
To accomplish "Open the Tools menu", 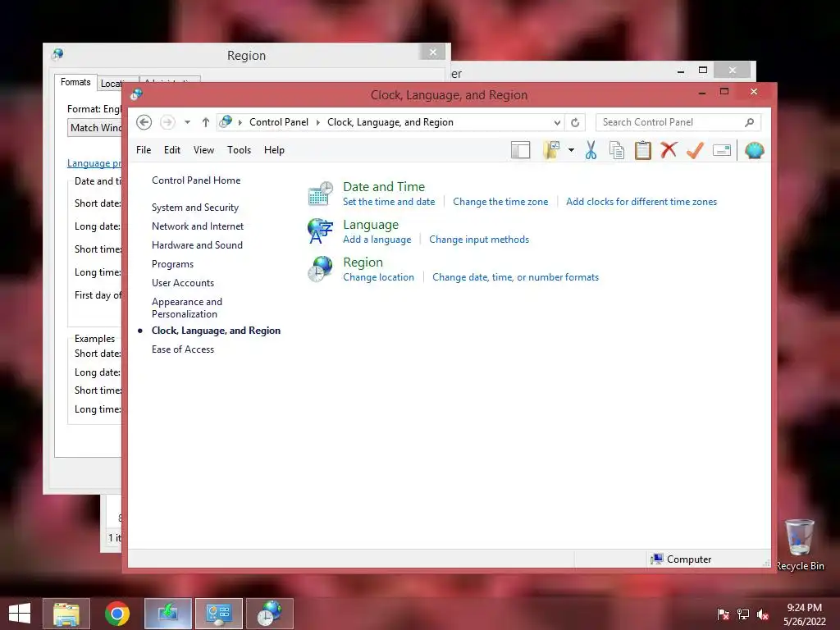I will (x=239, y=150).
